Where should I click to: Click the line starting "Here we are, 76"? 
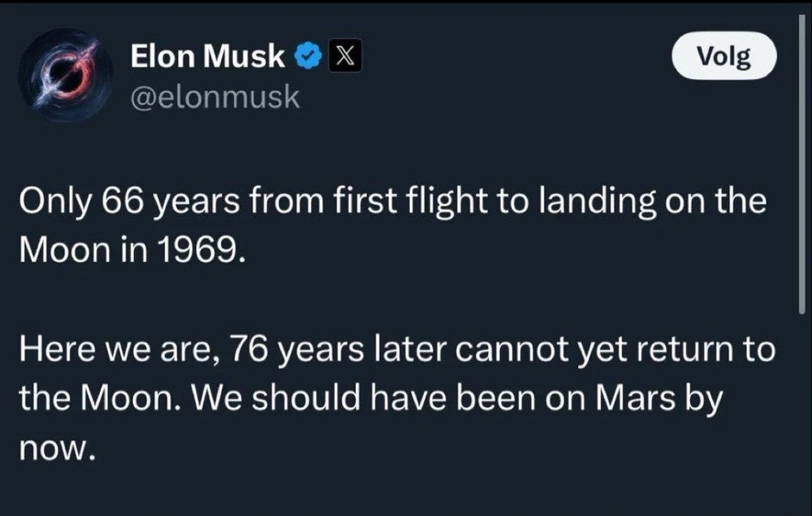click(x=397, y=351)
